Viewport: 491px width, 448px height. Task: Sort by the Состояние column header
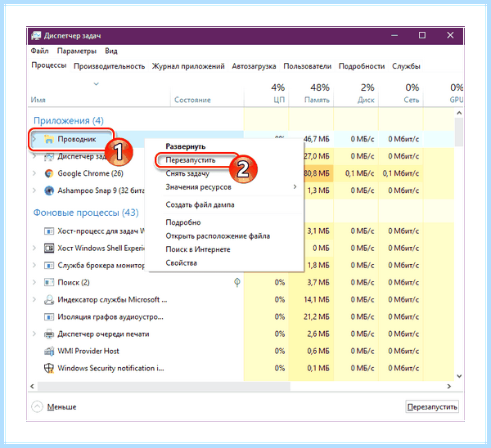pos(192,100)
